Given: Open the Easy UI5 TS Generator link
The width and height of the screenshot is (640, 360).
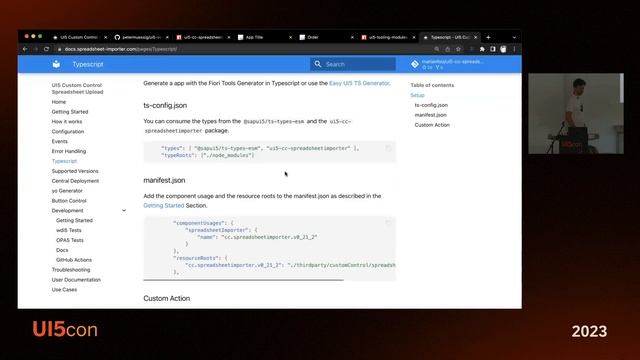Looking at the screenshot, I should click(359, 83).
